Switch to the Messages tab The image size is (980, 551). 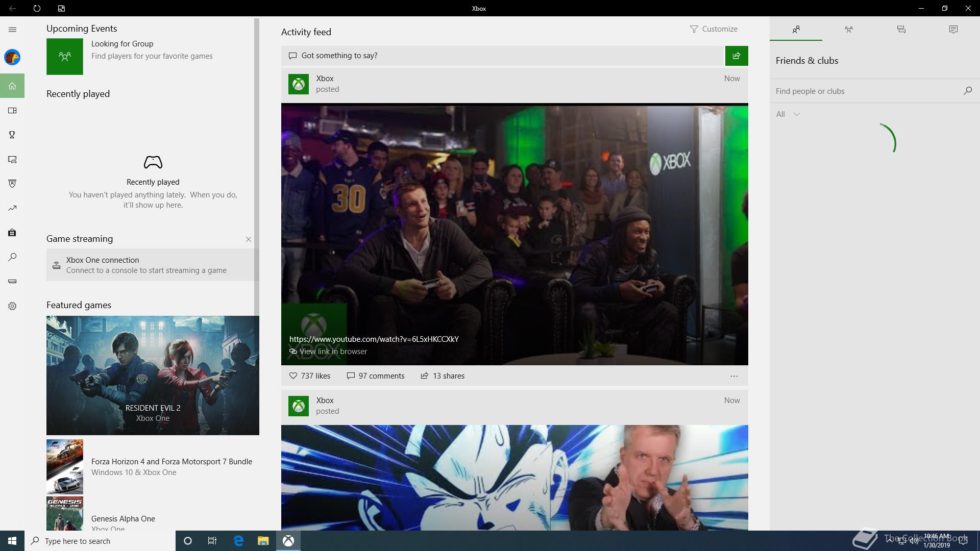coord(901,30)
